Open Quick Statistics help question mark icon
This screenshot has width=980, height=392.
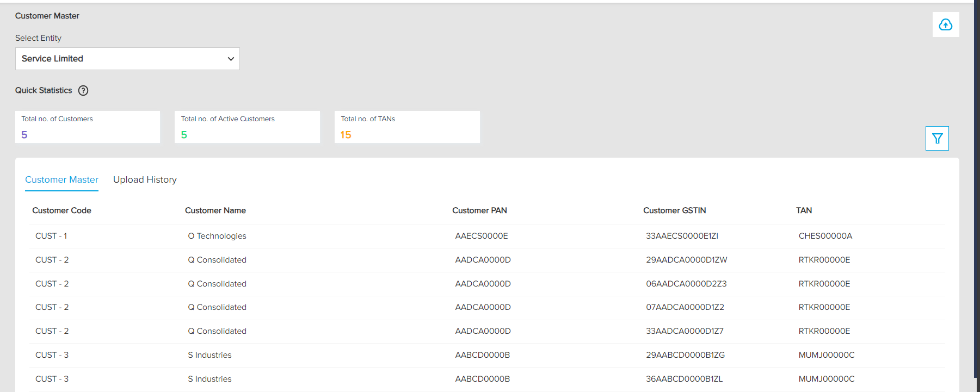(x=83, y=91)
